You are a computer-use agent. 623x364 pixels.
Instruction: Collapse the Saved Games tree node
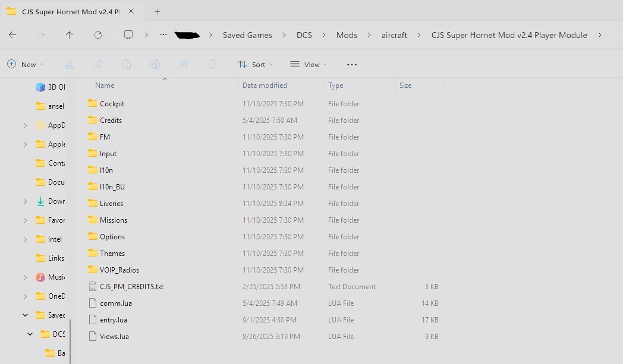point(26,315)
